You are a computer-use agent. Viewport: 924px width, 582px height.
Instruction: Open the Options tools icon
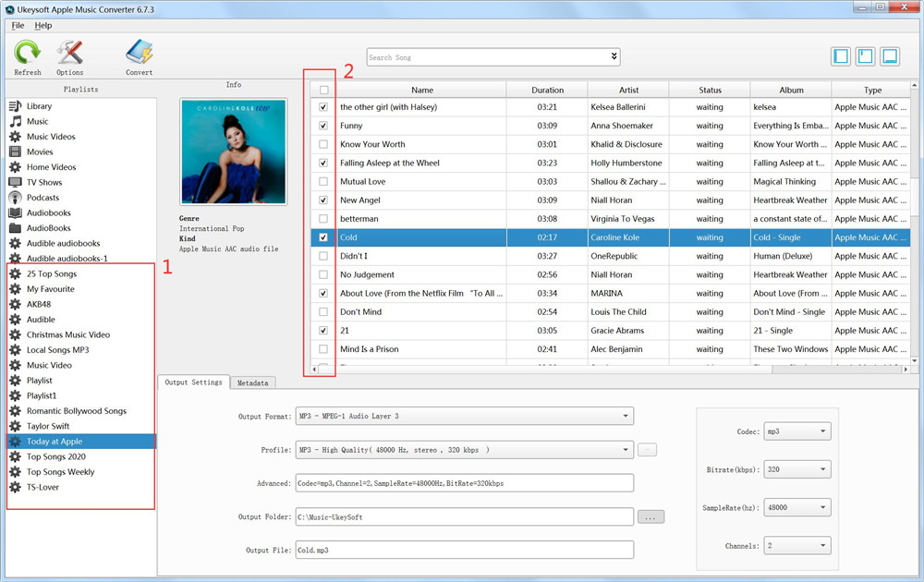point(69,53)
